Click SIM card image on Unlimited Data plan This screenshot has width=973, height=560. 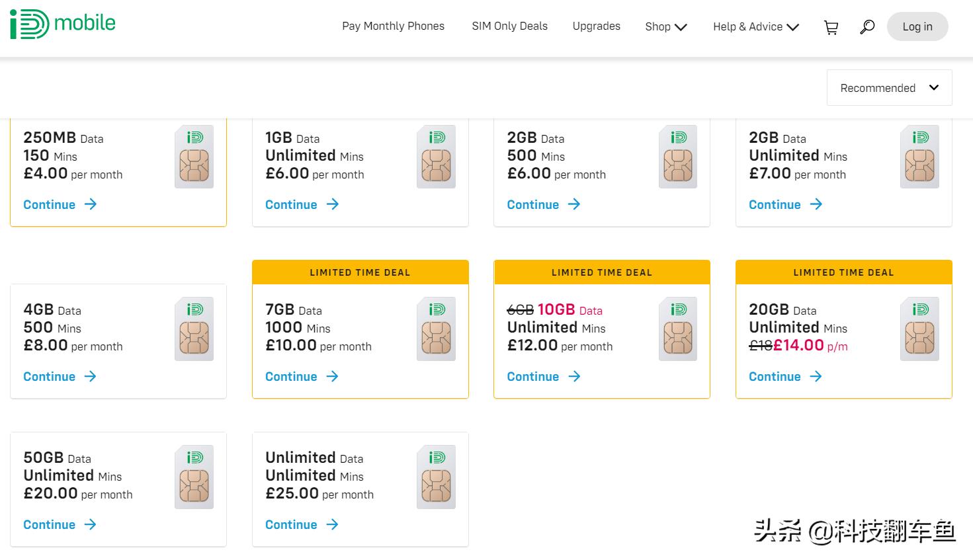436,477
